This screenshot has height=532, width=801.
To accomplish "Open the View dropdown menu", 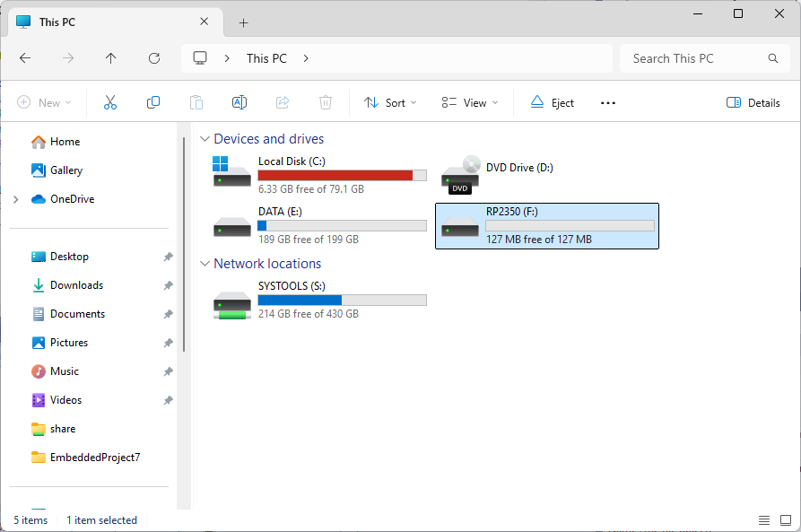I will click(470, 102).
